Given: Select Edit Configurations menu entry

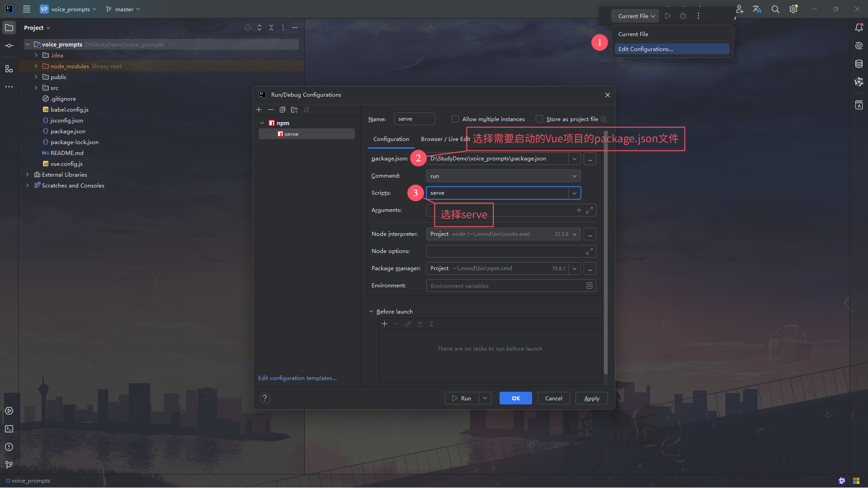Looking at the screenshot, I should click(646, 49).
